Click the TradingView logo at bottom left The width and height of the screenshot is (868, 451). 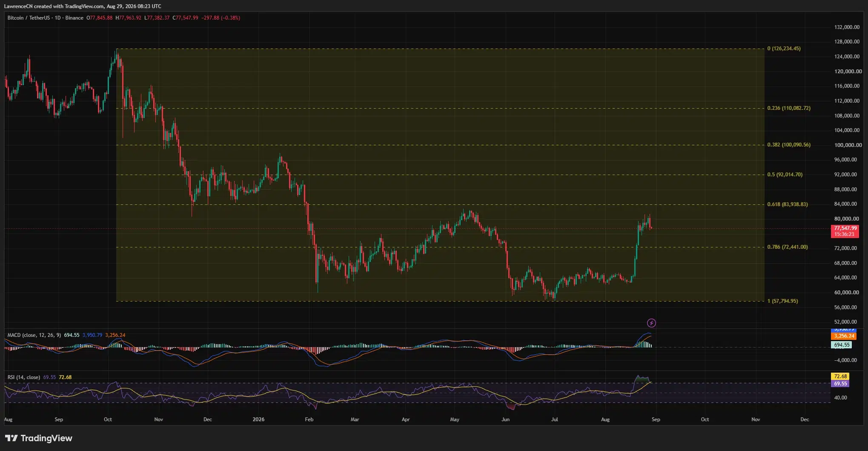(39, 438)
